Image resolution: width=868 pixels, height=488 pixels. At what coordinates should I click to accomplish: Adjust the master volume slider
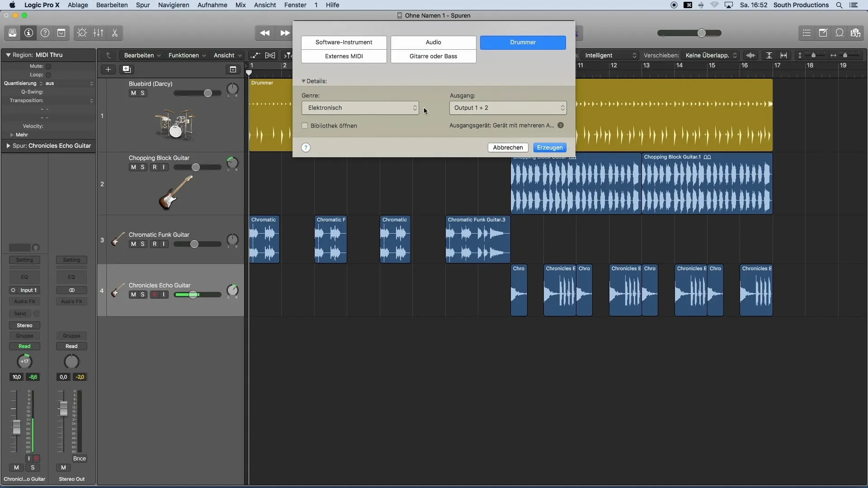[x=701, y=33]
